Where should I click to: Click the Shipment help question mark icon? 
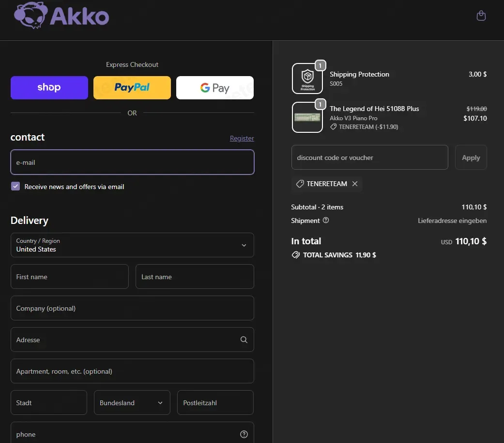326,221
